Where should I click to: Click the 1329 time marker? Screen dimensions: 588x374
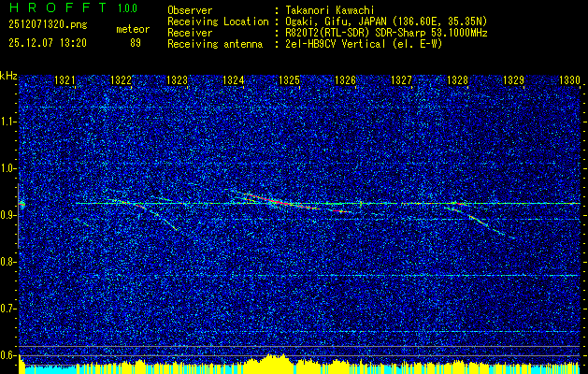tap(514, 79)
